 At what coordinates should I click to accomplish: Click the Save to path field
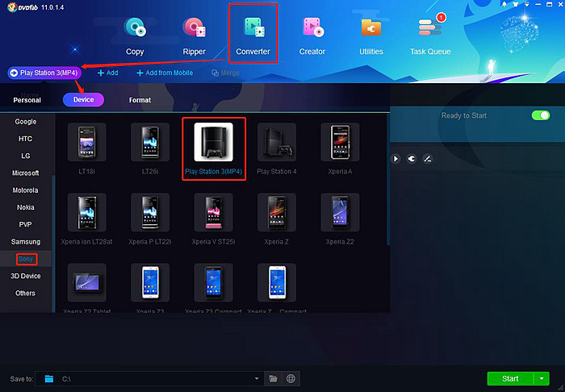pos(149,378)
